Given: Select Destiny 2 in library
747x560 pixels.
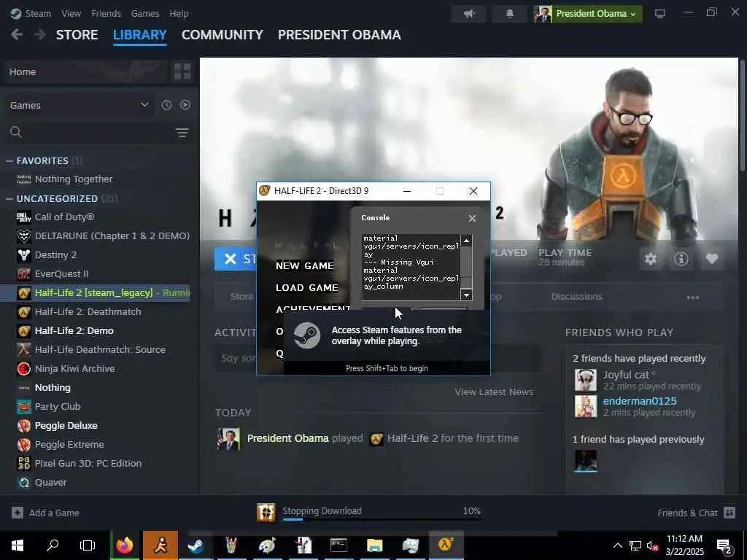Looking at the screenshot, I should [55, 254].
